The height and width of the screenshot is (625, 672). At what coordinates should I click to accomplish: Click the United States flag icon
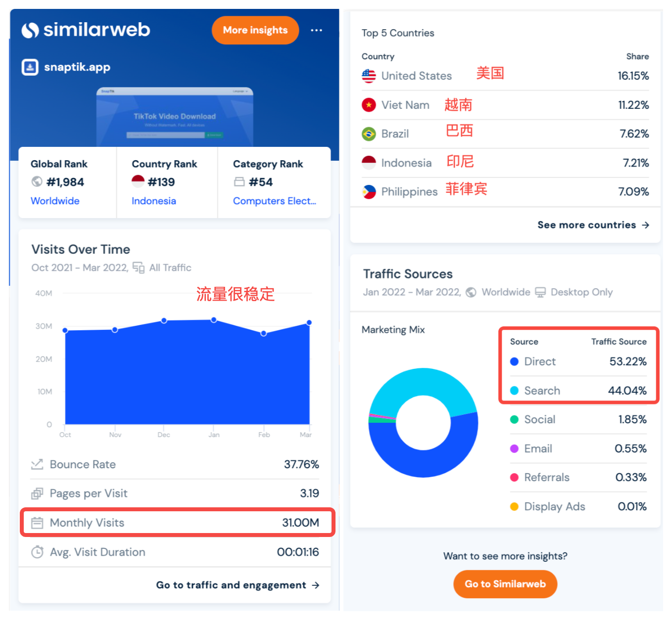(x=369, y=76)
